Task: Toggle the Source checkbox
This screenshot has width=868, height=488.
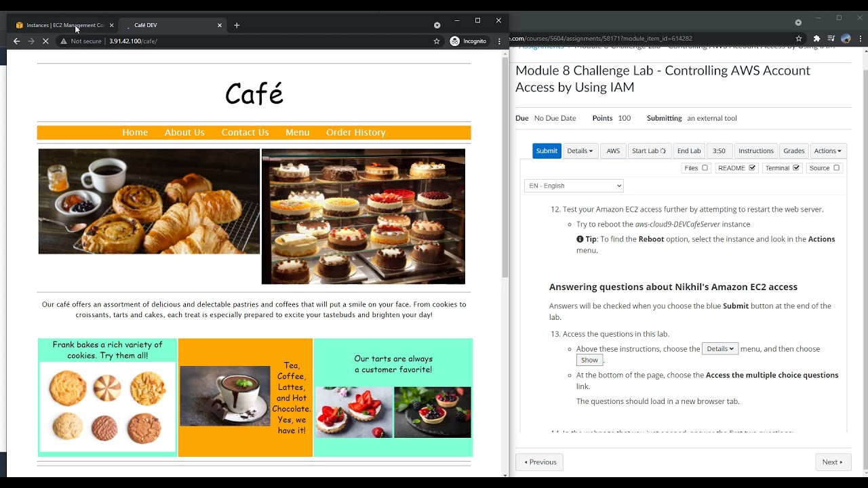Action: point(836,168)
